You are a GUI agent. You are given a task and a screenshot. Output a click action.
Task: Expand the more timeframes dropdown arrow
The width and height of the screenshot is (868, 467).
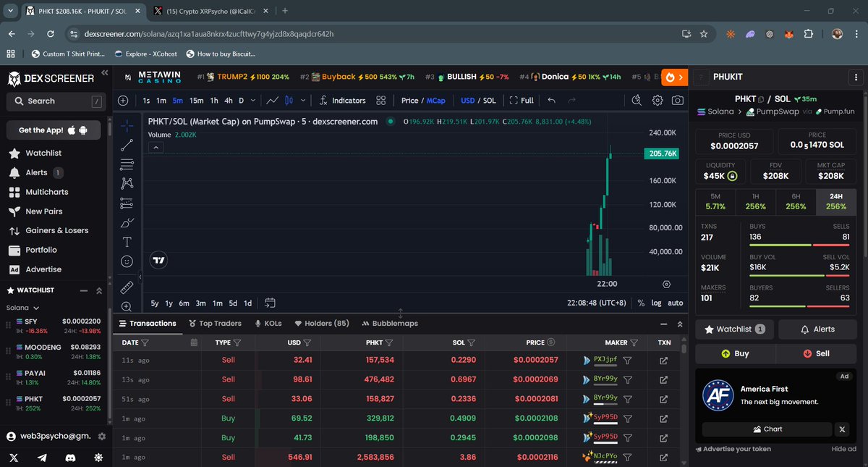(252, 101)
